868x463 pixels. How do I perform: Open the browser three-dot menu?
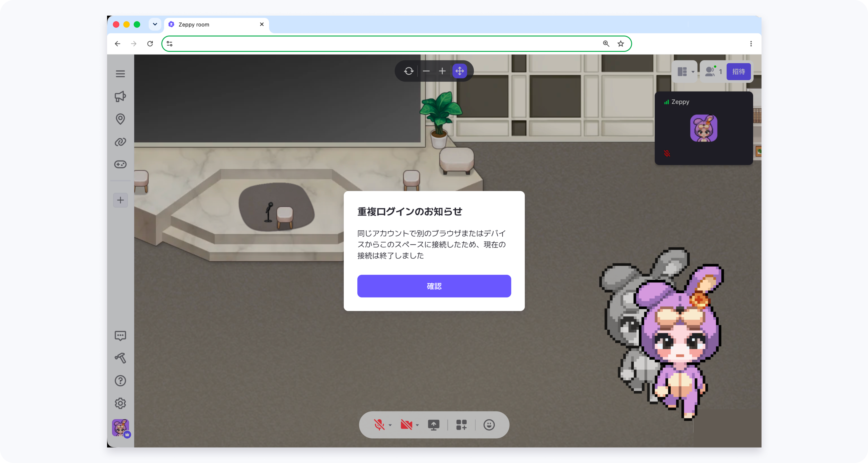(751, 43)
